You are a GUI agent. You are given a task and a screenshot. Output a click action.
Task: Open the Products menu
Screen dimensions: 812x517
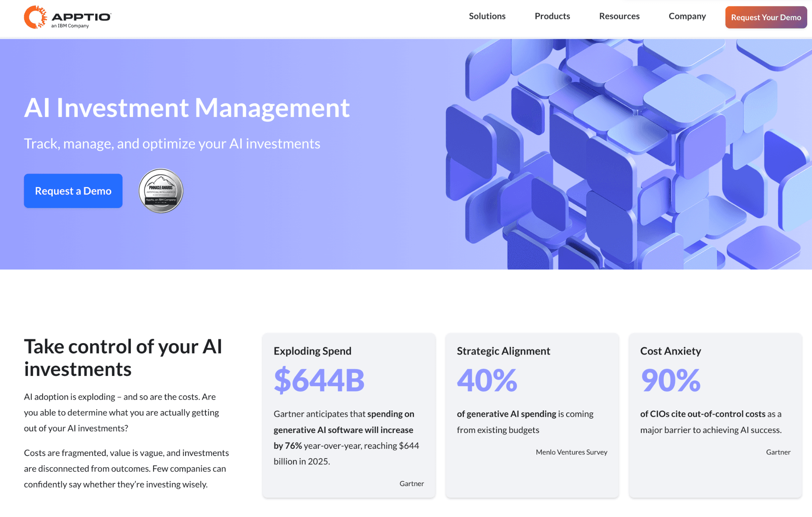[552, 16]
